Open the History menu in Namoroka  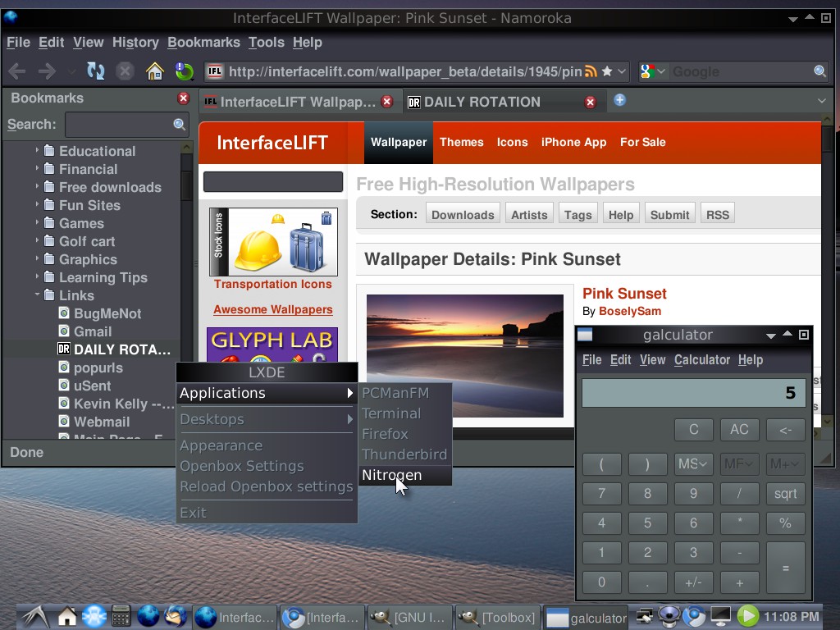[135, 43]
